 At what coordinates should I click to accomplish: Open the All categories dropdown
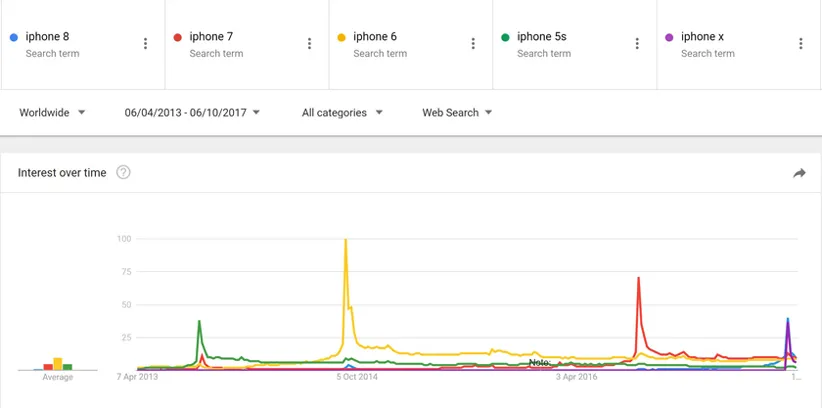(x=342, y=113)
